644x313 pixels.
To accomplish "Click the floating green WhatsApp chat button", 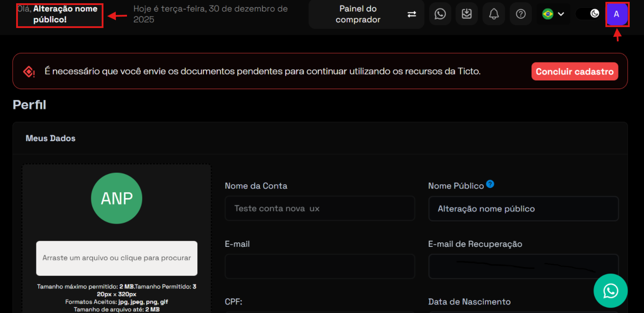I will 610,290.
